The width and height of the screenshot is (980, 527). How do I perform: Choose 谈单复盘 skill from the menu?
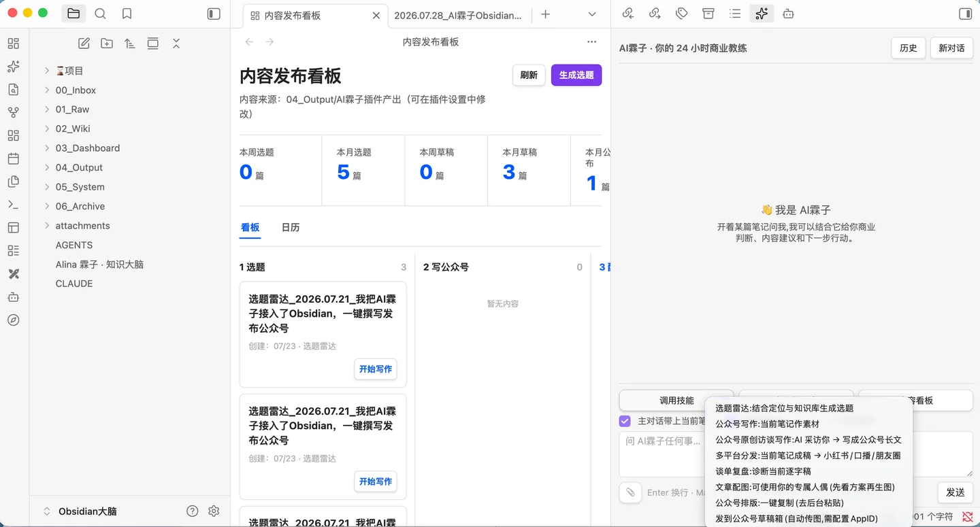pos(808,471)
